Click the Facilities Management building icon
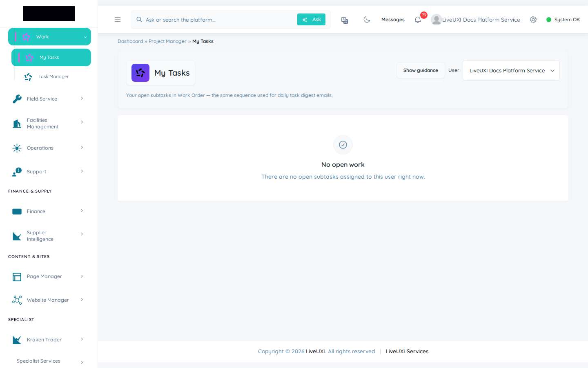 point(17,123)
